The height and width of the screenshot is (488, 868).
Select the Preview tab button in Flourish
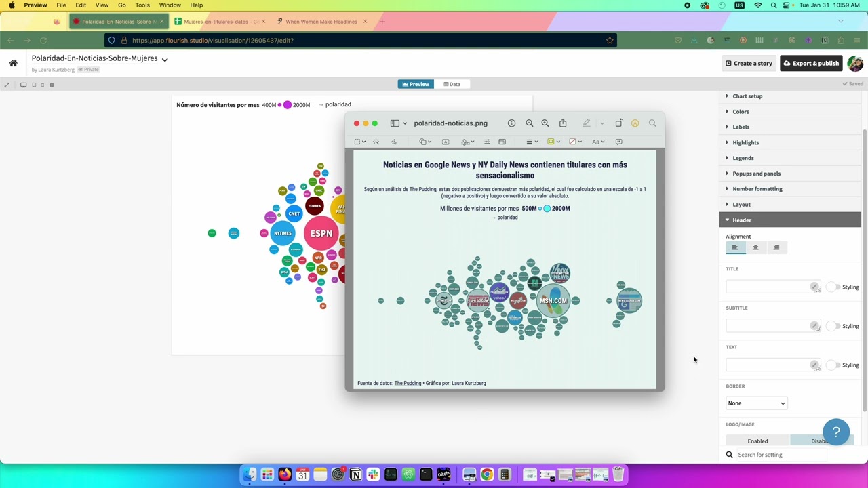point(416,85)
